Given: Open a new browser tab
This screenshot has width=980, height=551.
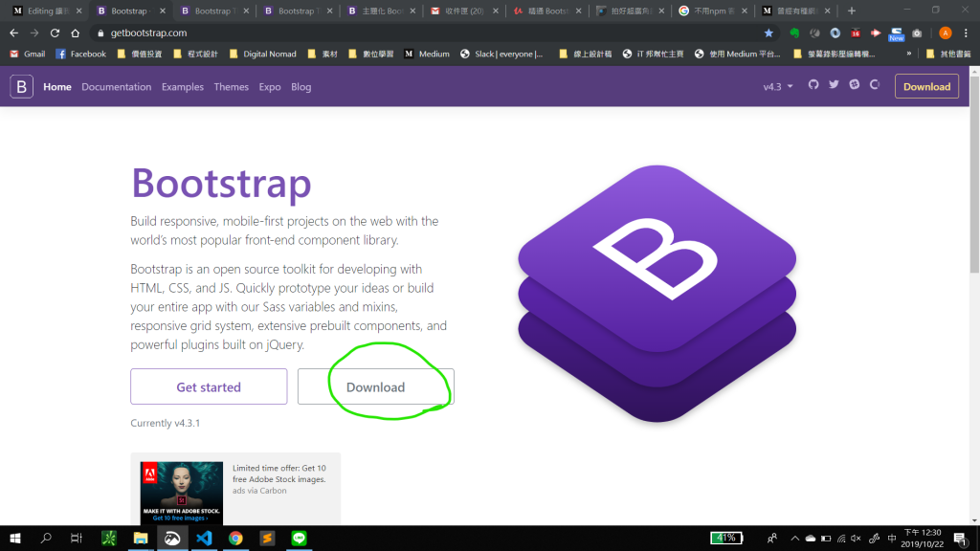Looking at the screenshot, I should tap(851, 11).
